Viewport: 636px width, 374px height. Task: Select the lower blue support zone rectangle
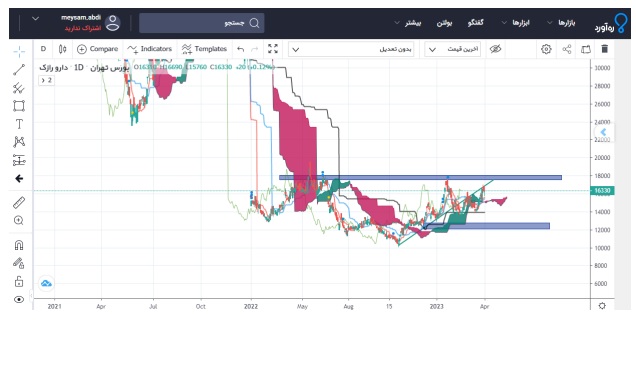pos(486,226)
